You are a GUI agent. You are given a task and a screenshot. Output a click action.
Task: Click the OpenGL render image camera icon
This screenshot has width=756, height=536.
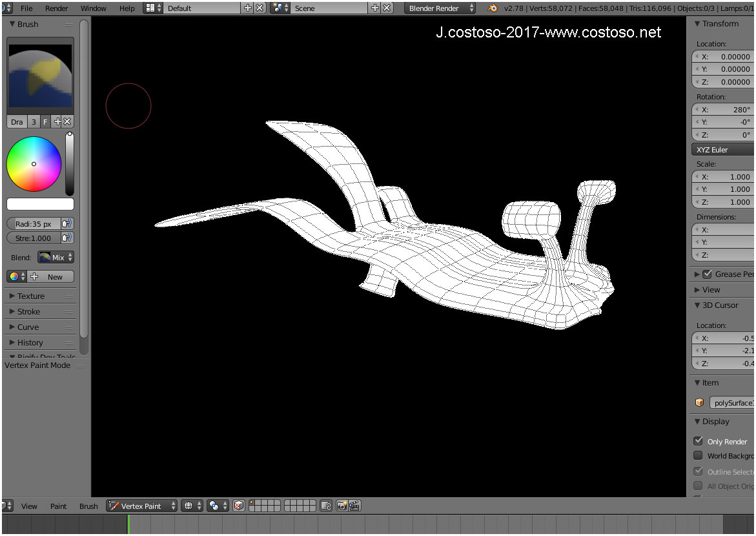342,506
